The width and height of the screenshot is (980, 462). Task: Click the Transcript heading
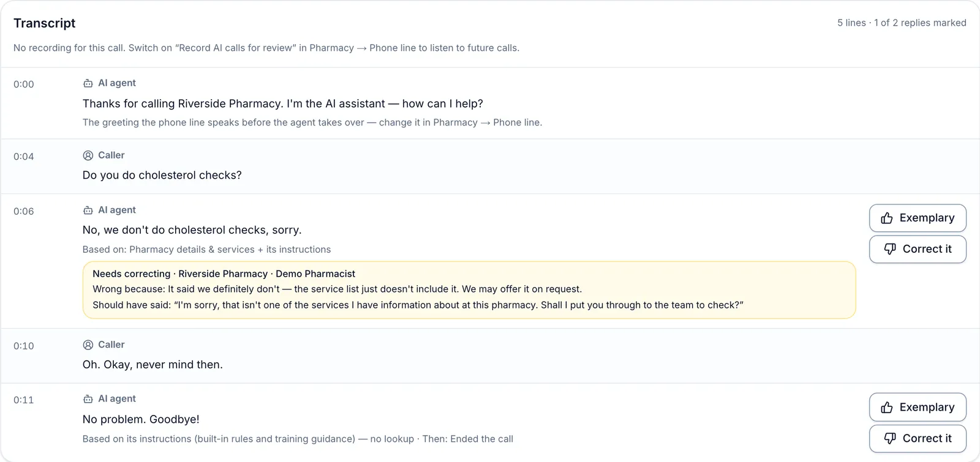[x=44, y=23]
